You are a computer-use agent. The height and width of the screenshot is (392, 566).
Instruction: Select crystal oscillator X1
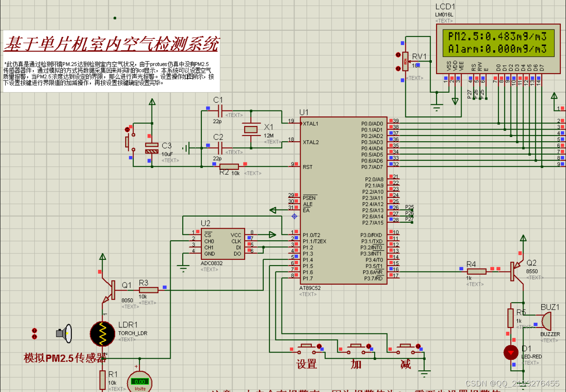click(252, 129)
